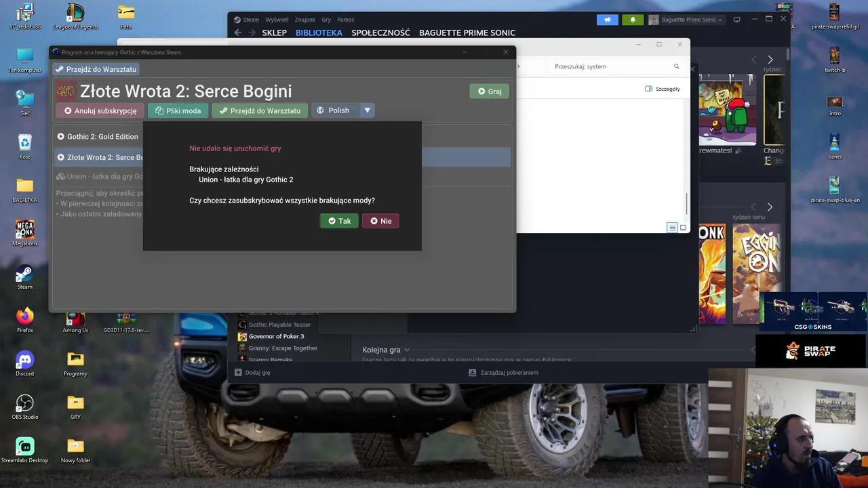
Task: Confirm with the green Tak button
Action: pyautogui.click(x=339, y=221)
